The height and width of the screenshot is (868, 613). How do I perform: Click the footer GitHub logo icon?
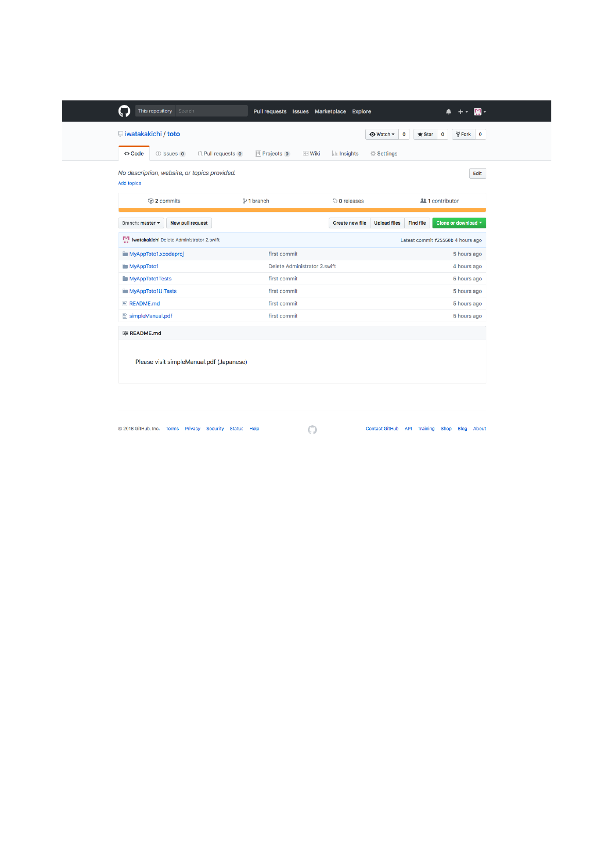312,430
